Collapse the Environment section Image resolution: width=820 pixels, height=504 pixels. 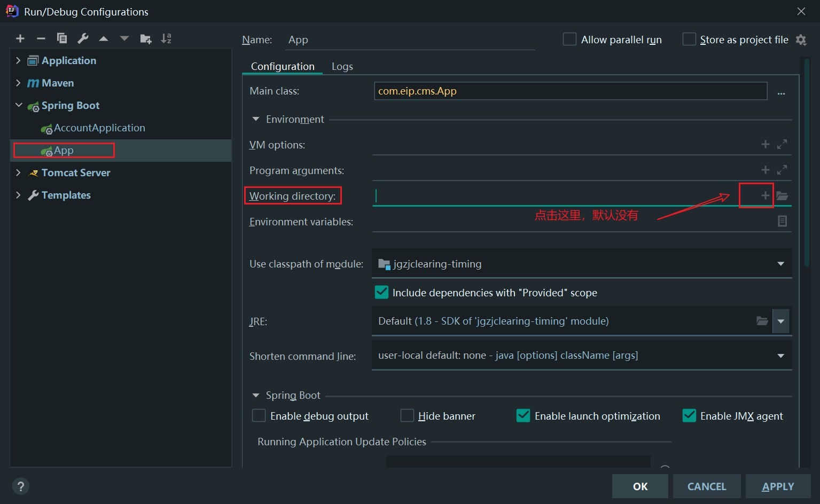point(256,119)
